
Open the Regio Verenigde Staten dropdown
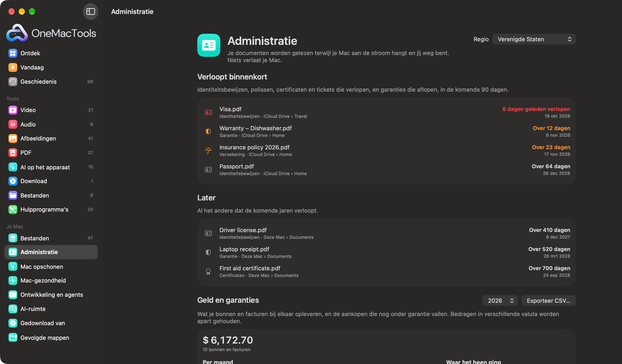[x=534, y=39]
